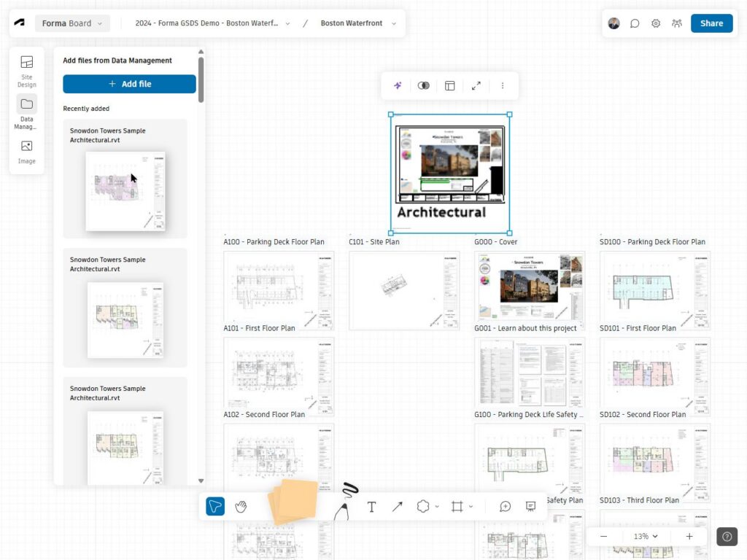Screen dimensions: 747x560
Task: Switch to the Image panel
Action: tap(27, 151)
